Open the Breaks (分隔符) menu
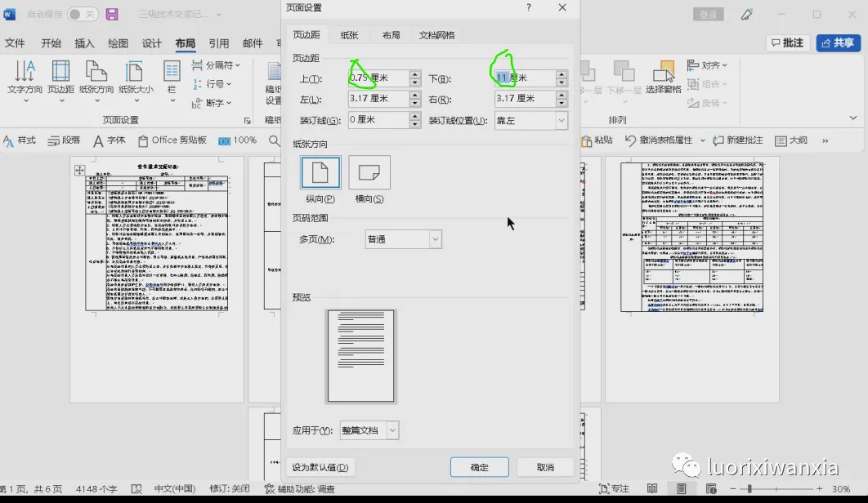Image resolution: width=868 pixels, height=503 pixels. 216,65
